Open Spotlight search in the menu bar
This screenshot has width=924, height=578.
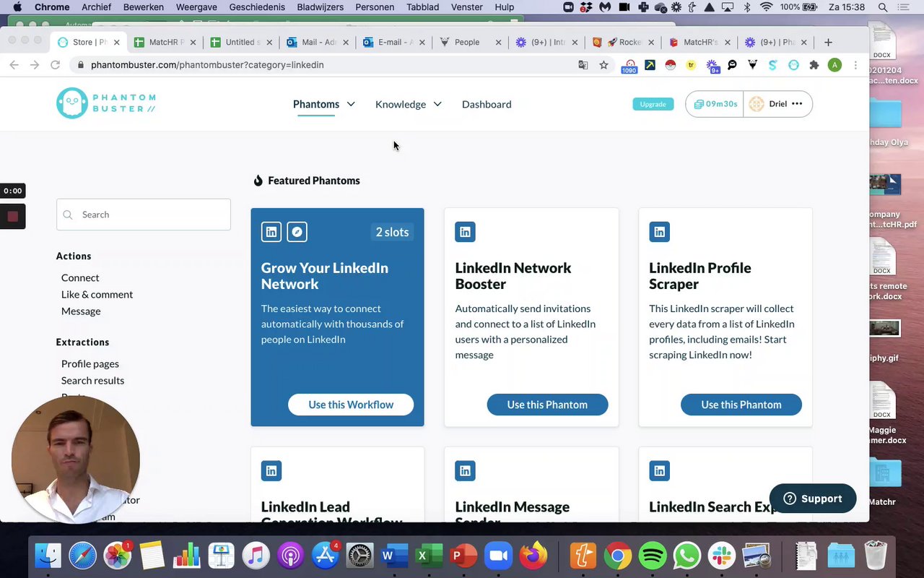pos(883,7)
